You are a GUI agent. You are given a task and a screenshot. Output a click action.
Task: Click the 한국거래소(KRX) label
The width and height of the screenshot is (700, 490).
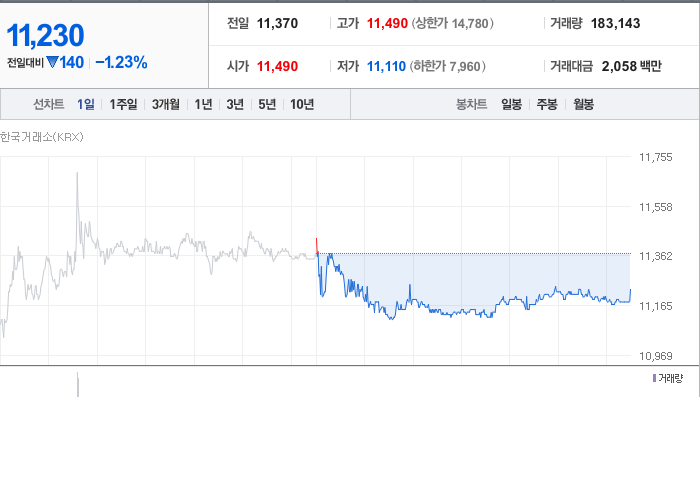point(42,137)
